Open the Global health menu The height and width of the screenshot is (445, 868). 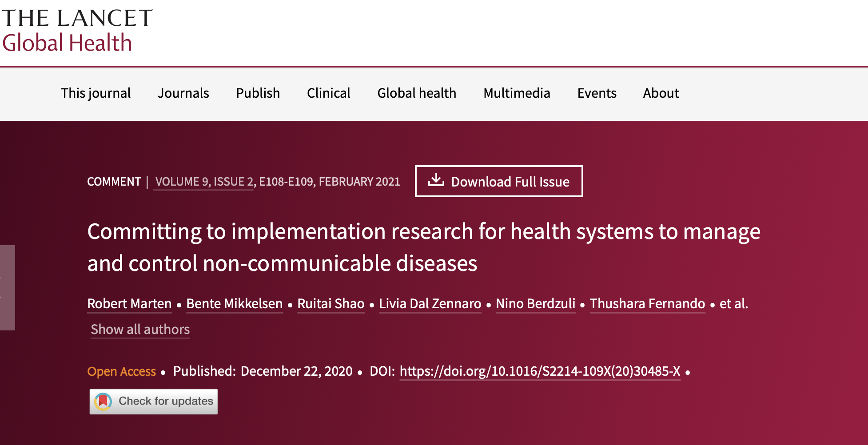pos(416,93)
